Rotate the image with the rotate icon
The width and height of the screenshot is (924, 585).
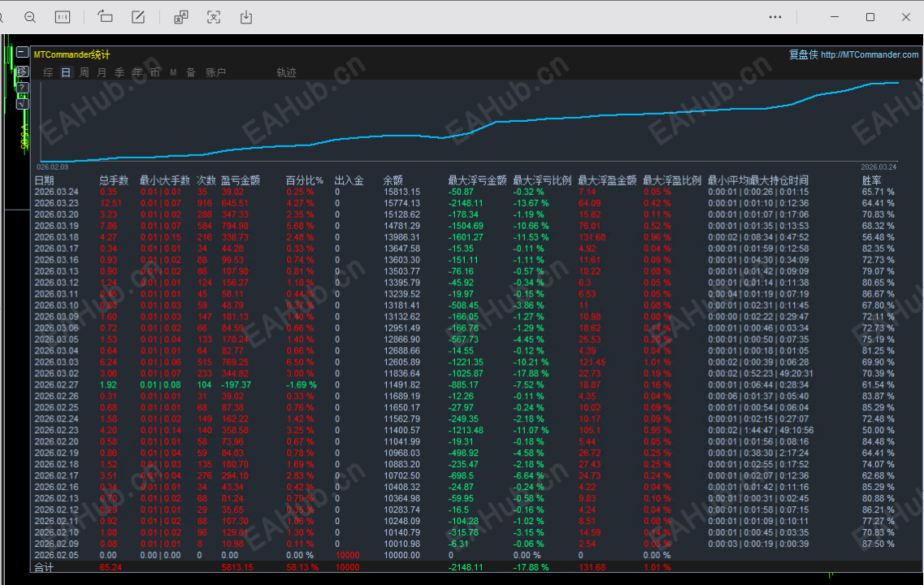point(105,17)
